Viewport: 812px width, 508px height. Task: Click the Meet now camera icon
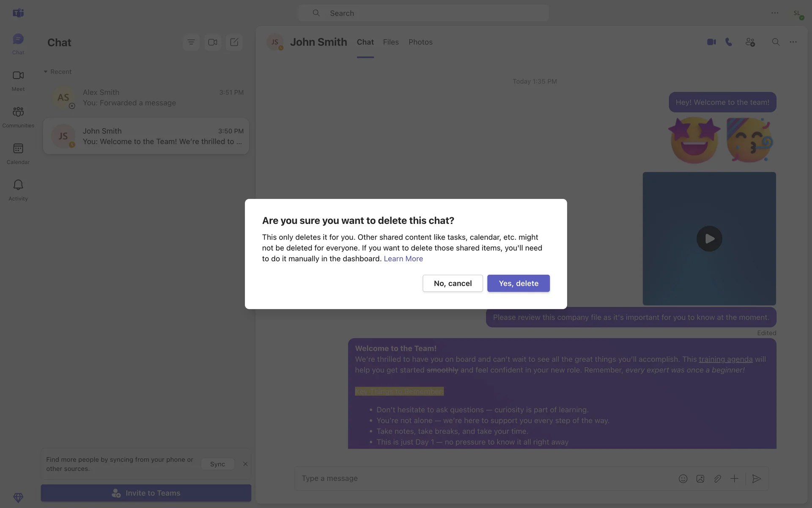[x=213, y=42]
